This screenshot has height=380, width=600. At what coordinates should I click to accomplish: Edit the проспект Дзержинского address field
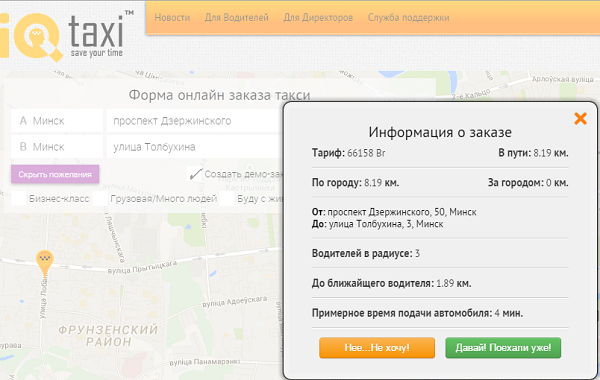pyautogui.click(x=195, y=121)
